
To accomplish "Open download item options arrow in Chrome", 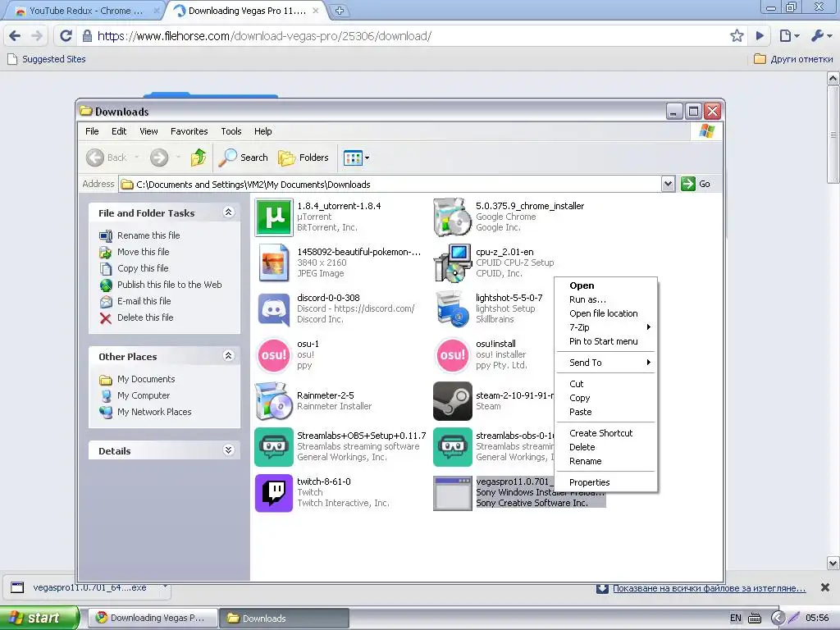I will click(x=166, y=587).
